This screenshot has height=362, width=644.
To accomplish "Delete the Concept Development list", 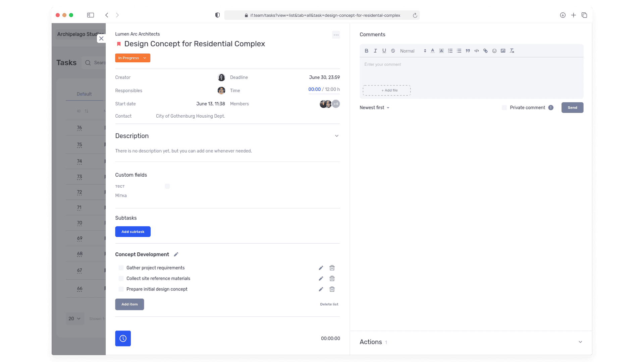I will pyautogui.click(x=329, y=304).
